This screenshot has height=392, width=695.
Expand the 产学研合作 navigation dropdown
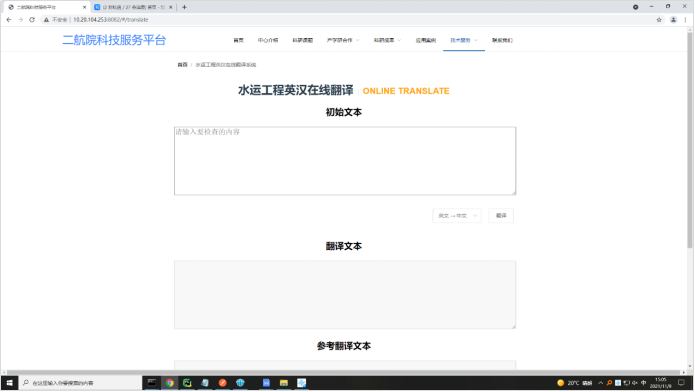(x=343, y=40)
